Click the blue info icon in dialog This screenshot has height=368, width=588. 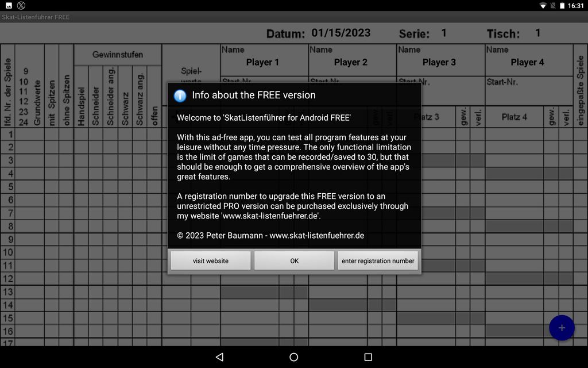[180, 95]
